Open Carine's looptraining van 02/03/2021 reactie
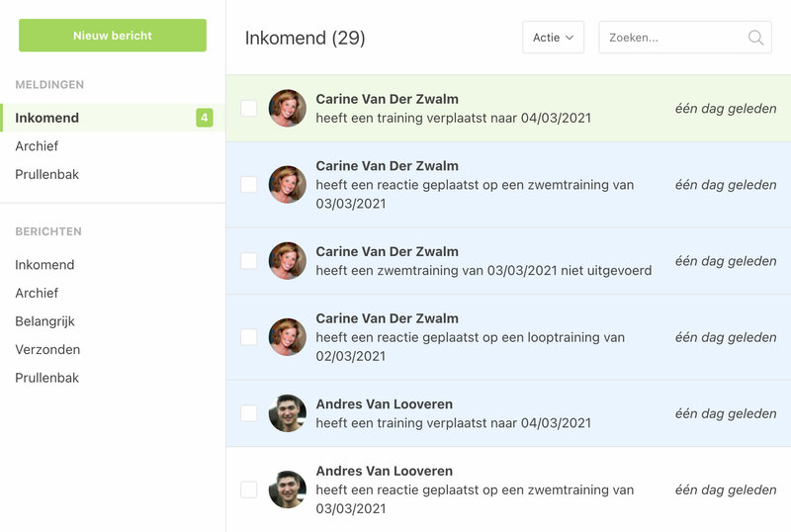The width and height of the screenshot is (791, 532). pyautogui.click(x=471, y=346)
